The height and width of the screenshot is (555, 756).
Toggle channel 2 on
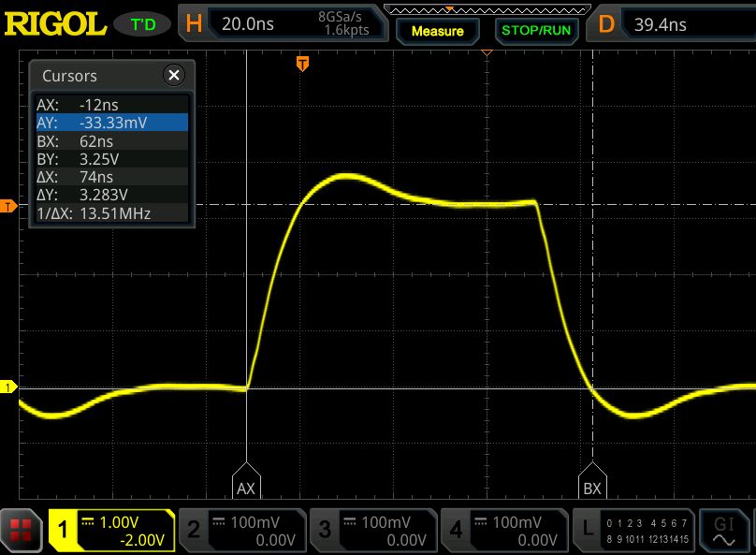point(242,531)
